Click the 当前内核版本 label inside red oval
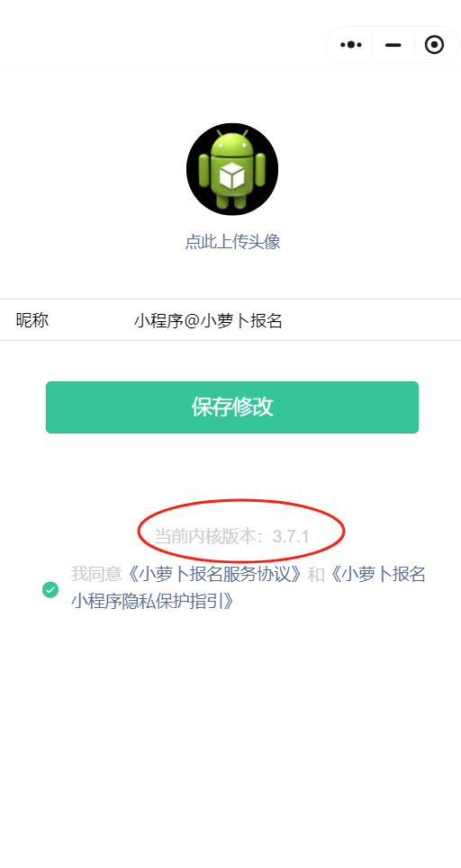The height and width of the screenshot is (868, 461). (x=206, y=536)
